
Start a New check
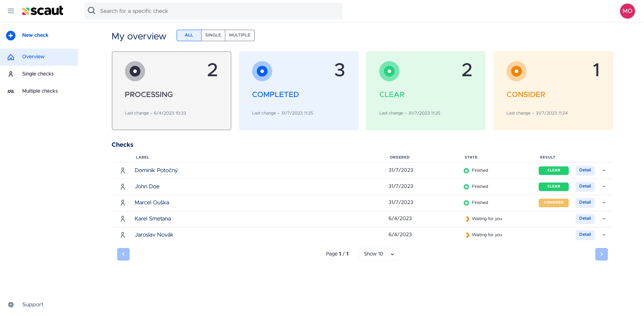[x=35, y=35]
